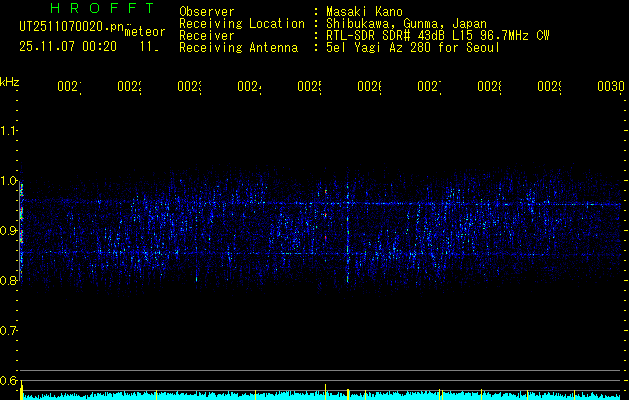This screenshot has width=629, height=400.
Task: Click the 5el Yagi antenna description
Action: click(412, 48)
